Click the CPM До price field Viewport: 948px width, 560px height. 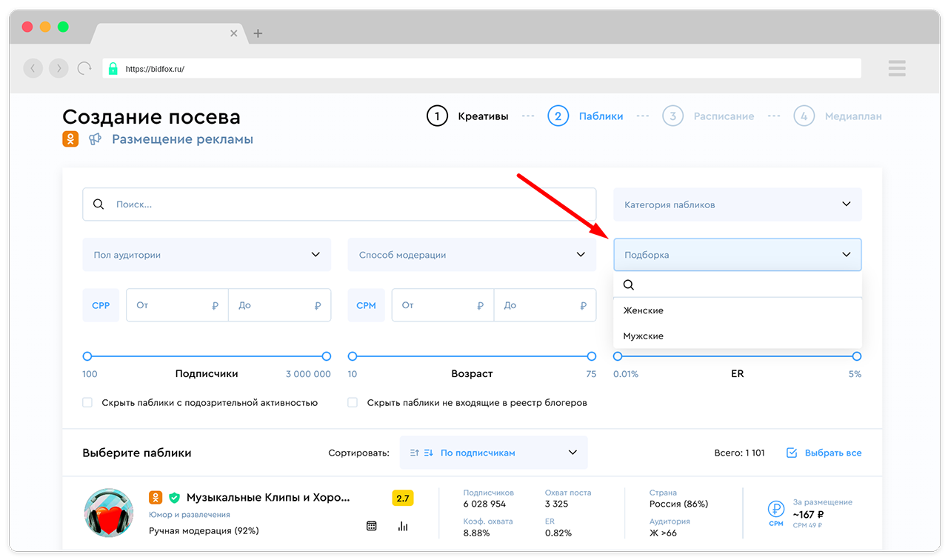click(x=544, y=305)
